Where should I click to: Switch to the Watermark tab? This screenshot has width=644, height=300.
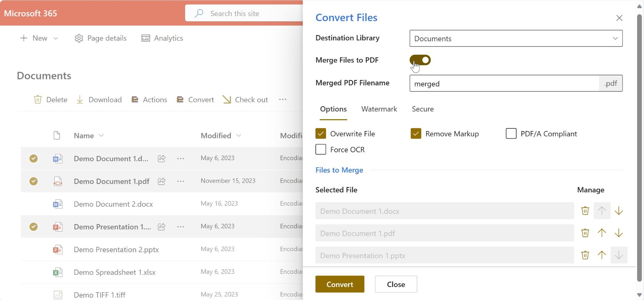point(379,109)
